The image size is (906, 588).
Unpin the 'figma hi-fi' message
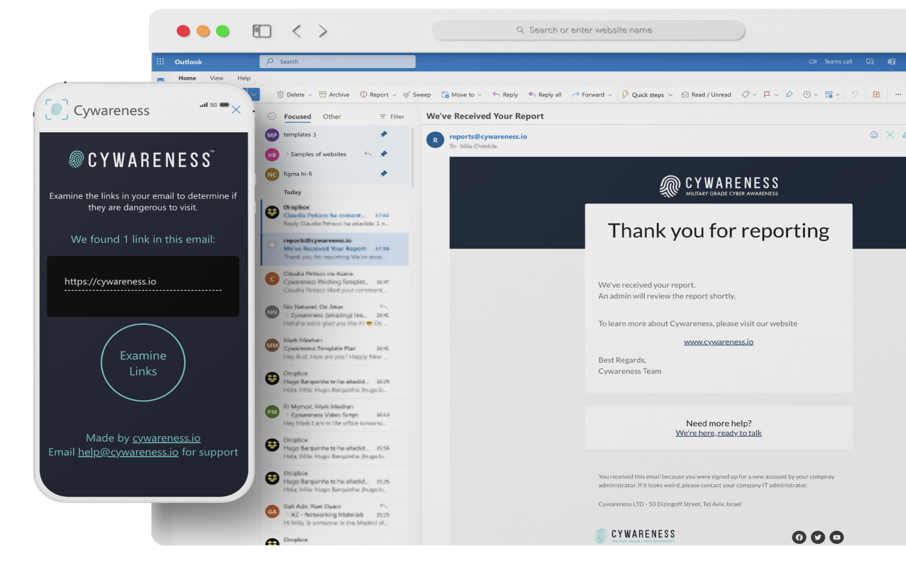coord(384,174)
